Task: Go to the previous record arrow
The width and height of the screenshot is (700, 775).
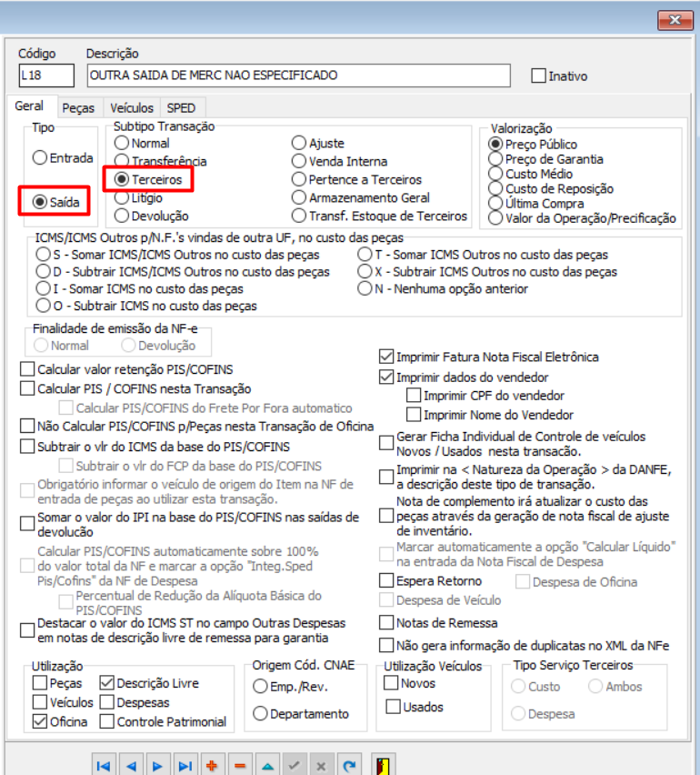Action: point(131,766)
